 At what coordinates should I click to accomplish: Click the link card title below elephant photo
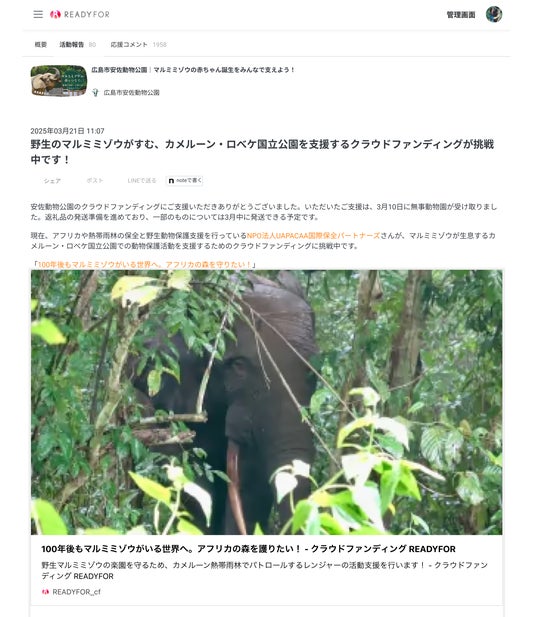click(x=248, y=549)
